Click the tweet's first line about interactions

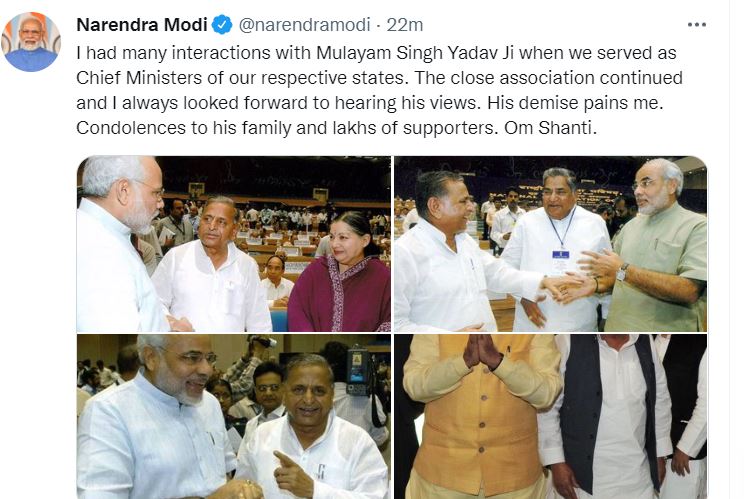[376, 53]
